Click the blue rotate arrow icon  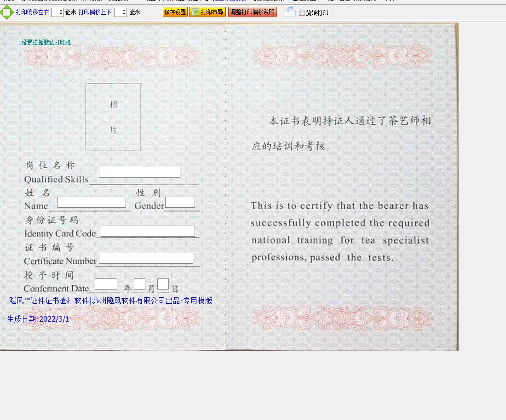pyautogui.click(x=290, y=12)
